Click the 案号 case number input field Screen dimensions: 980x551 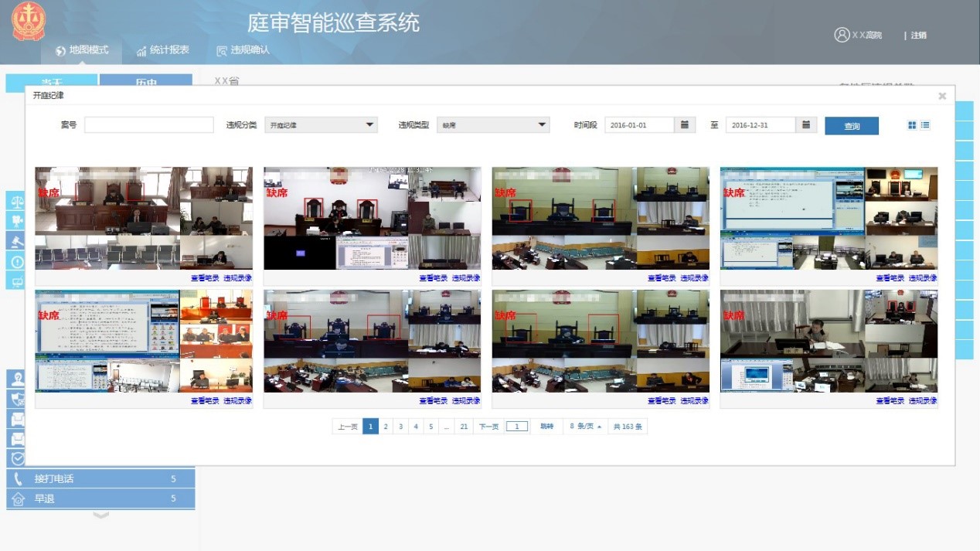pos(148,125)
